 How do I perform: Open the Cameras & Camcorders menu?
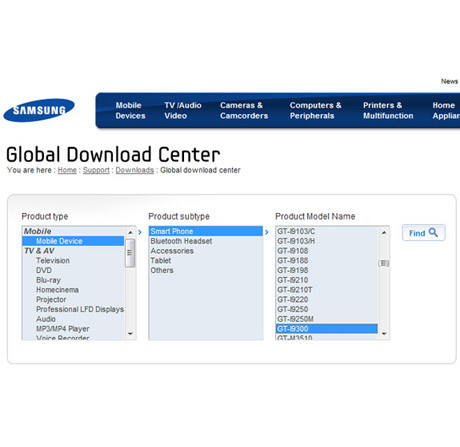coord(244,110)
